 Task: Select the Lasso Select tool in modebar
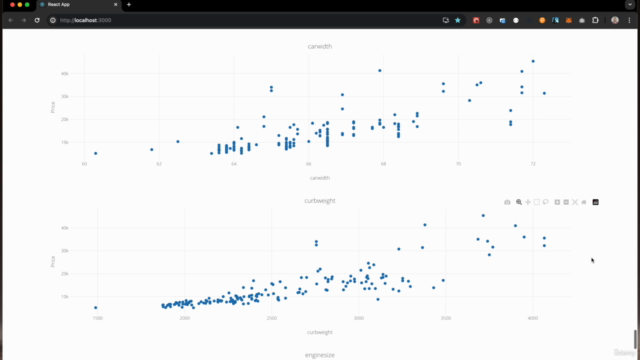click(546, 202)
